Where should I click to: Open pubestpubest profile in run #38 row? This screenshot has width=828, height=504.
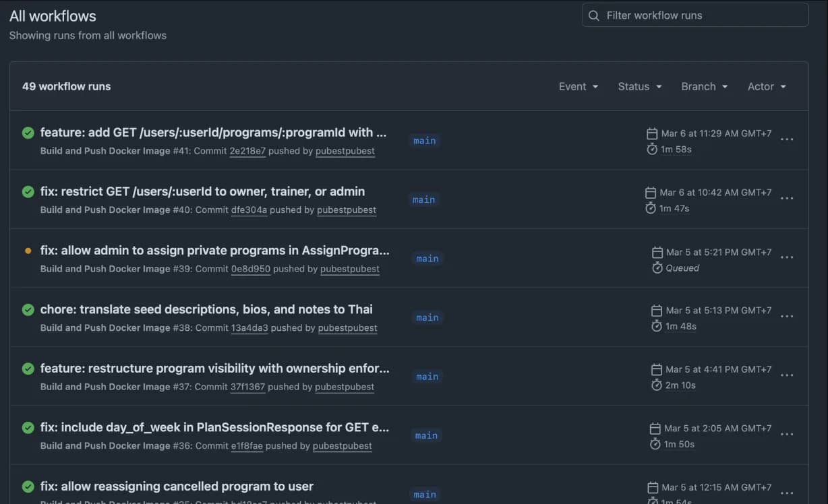pyautogui.click(x=347, y=328)
